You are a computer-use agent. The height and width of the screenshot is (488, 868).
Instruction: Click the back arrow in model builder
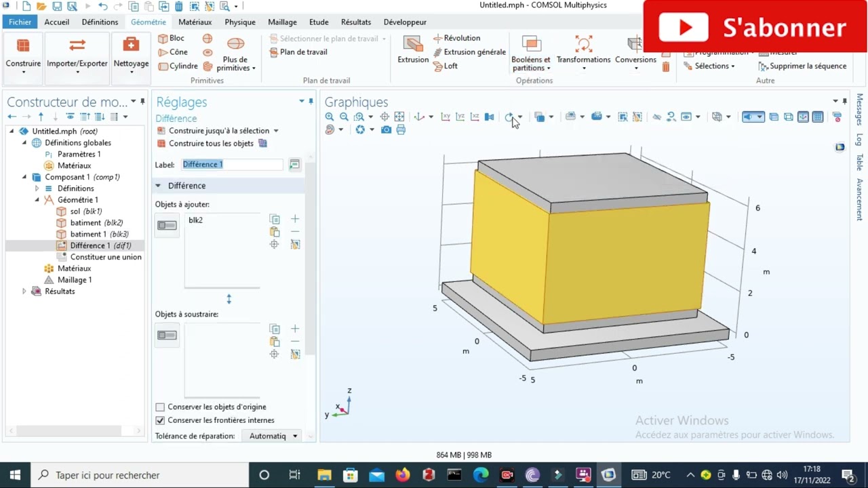pos(12,117)
